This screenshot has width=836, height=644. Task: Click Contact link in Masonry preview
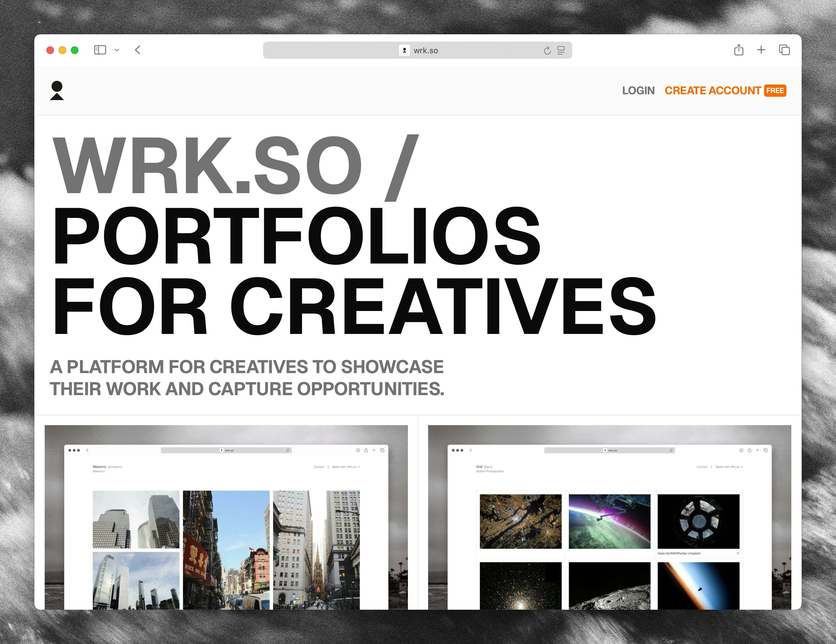coord(319,467)
